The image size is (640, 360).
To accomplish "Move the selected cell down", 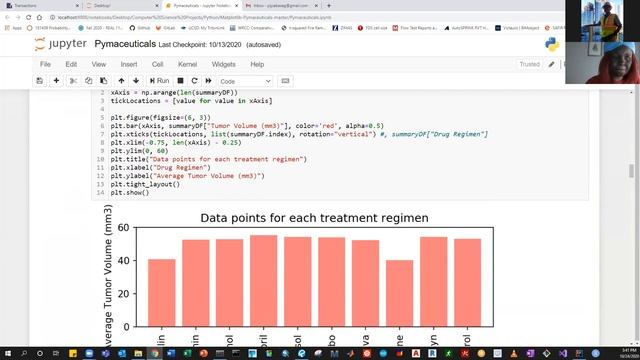I will pos(136,81).
